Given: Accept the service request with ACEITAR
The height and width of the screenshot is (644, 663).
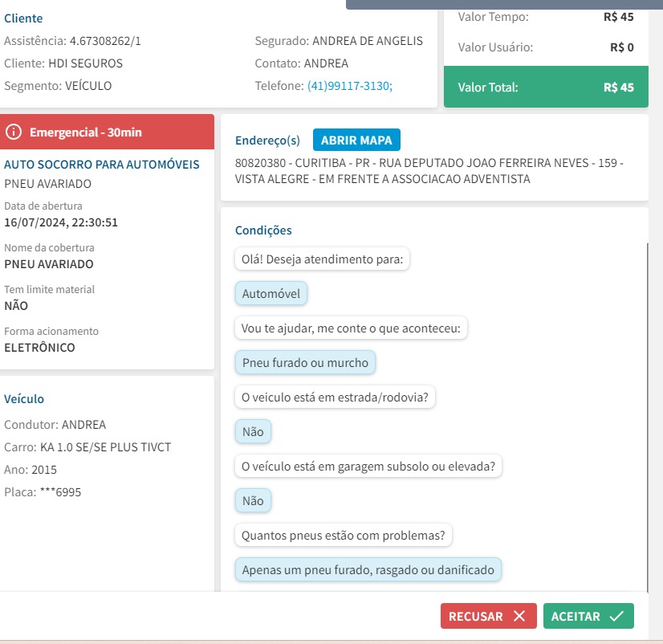Looking at the screenshot, I should [588, 616].
